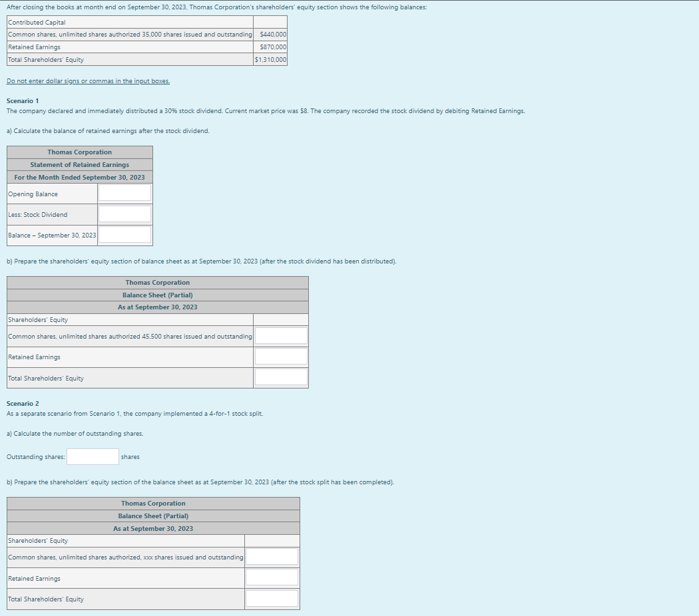Click the Balance Sheet (Partial) header in Scenario 2
The height and width of the screenshot is (616, 699).
coord(152,516)
